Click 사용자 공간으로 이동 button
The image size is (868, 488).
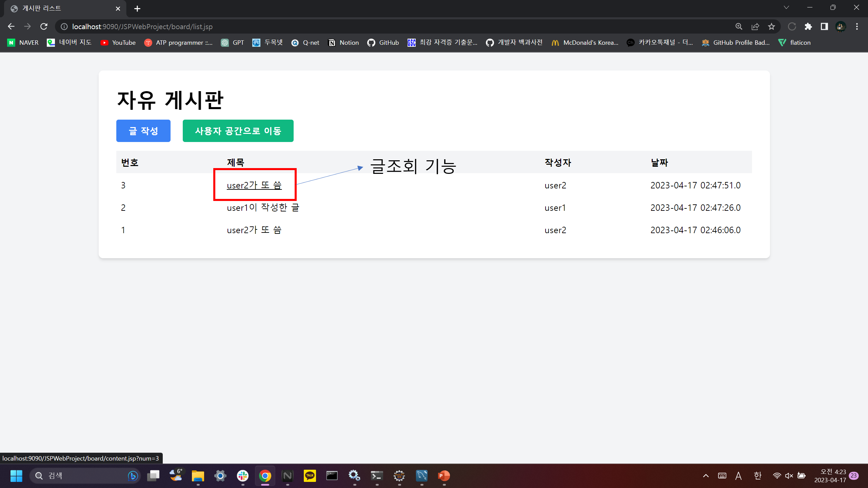(x=238, y=131)
